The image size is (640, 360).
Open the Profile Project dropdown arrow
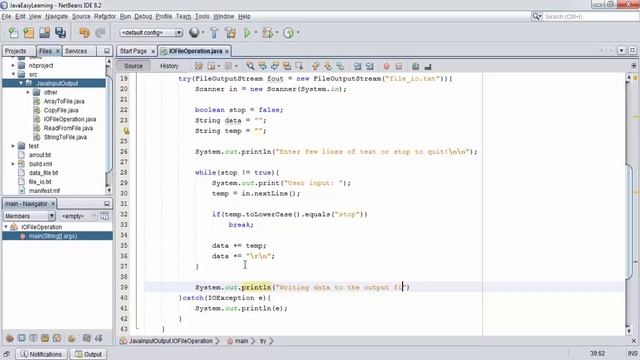tap(298, 33)
